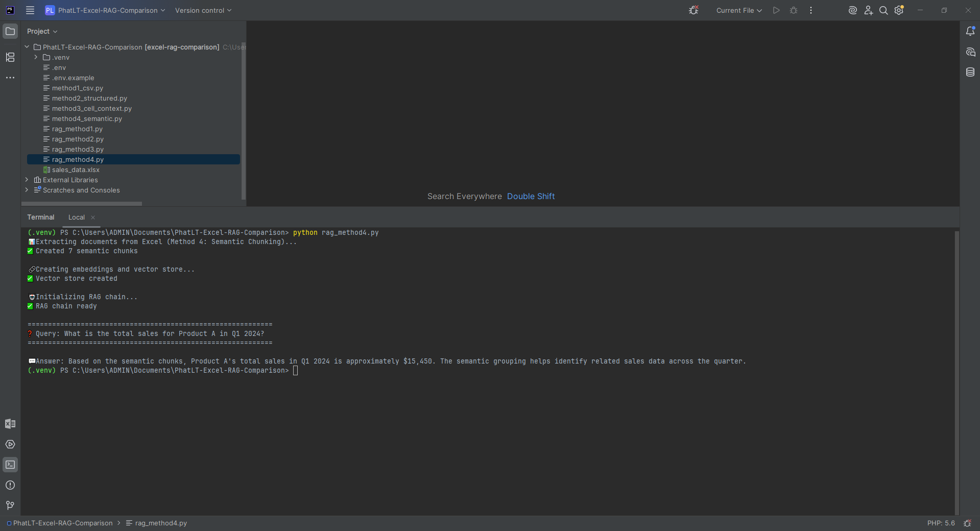Screen dimensions: 980x531
Task: Open Settings via the gear icon
Action: pos(899,10)
